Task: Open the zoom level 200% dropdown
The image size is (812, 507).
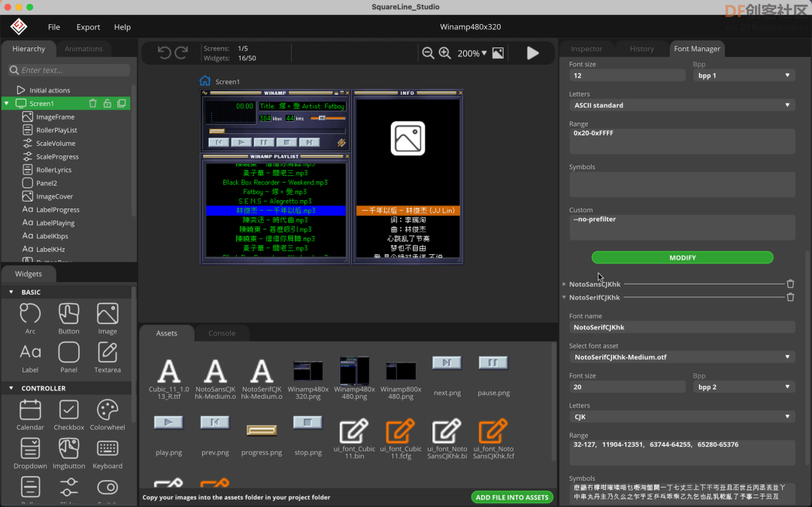Action: [471, 53]
